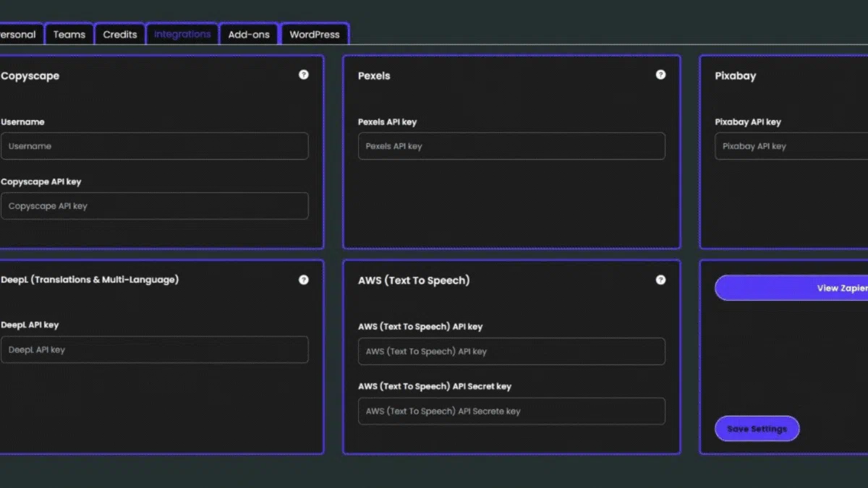Click the DeepL API key label
Viewport: 868px width, 488px height.
coord(30,325)
